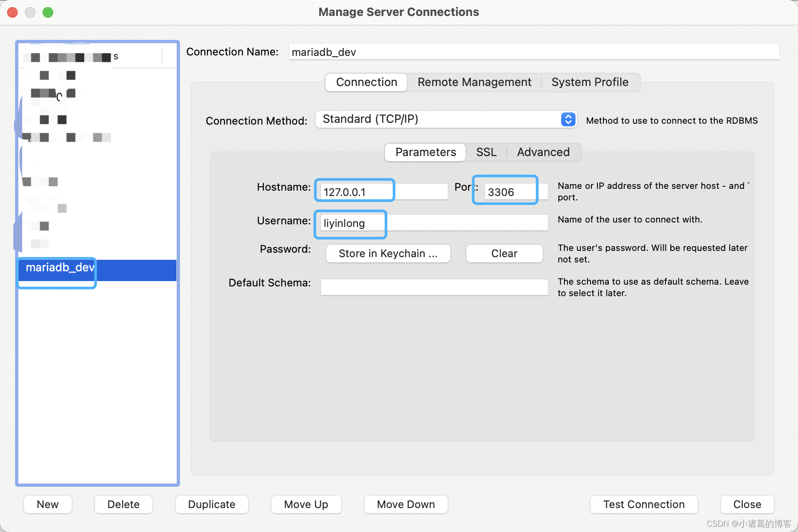Move the connection down the list
This screenshot has height=532, width=798.
coord(405,504)
